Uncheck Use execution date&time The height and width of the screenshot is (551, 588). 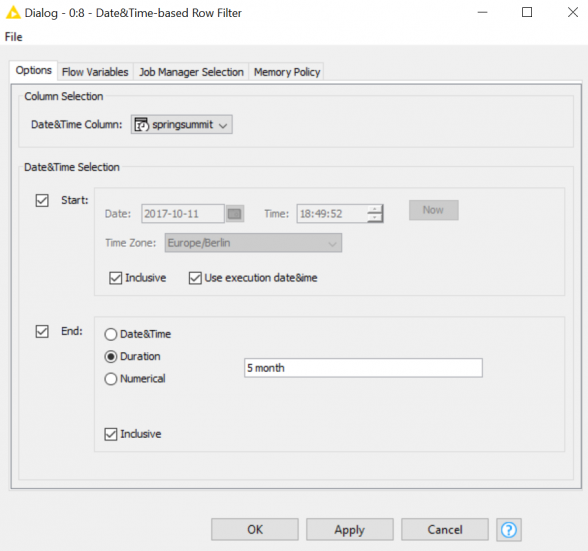195,278
